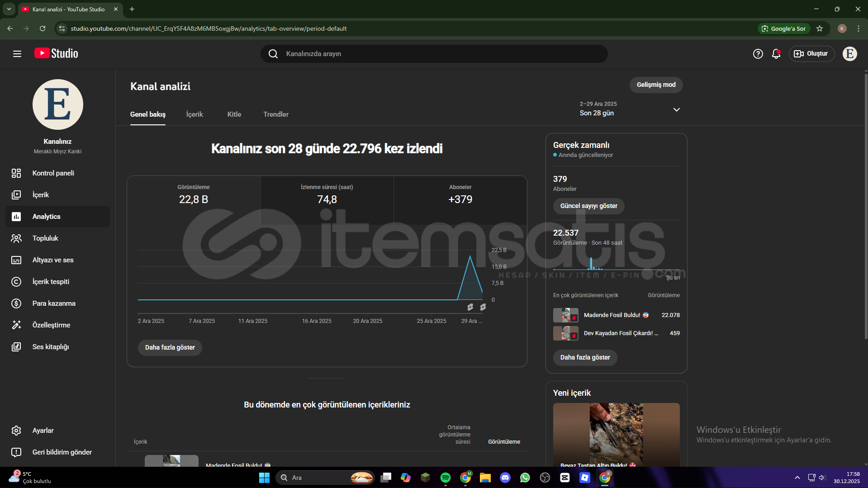Click the YouTube Studio logo

pyautogui.click(x=56, y=53)
